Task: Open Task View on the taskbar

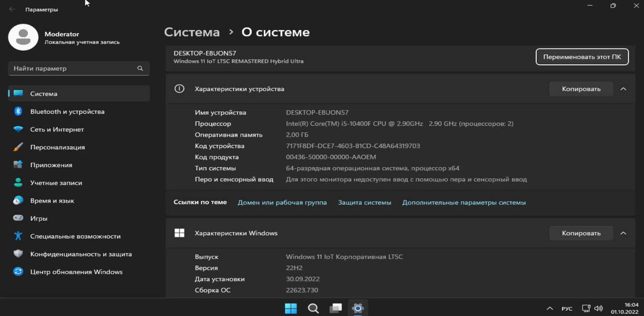Action: 336,308
